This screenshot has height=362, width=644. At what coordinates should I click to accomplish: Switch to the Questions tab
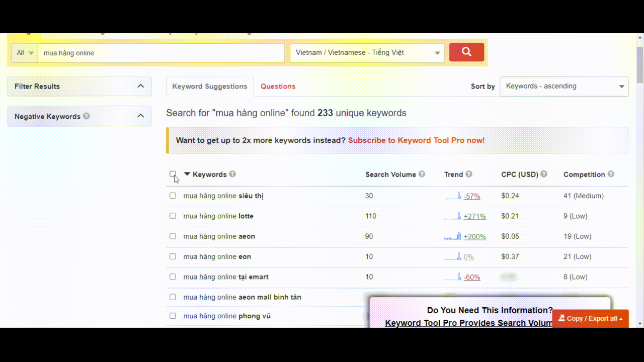pyautogui.click(x=278, y=86)
